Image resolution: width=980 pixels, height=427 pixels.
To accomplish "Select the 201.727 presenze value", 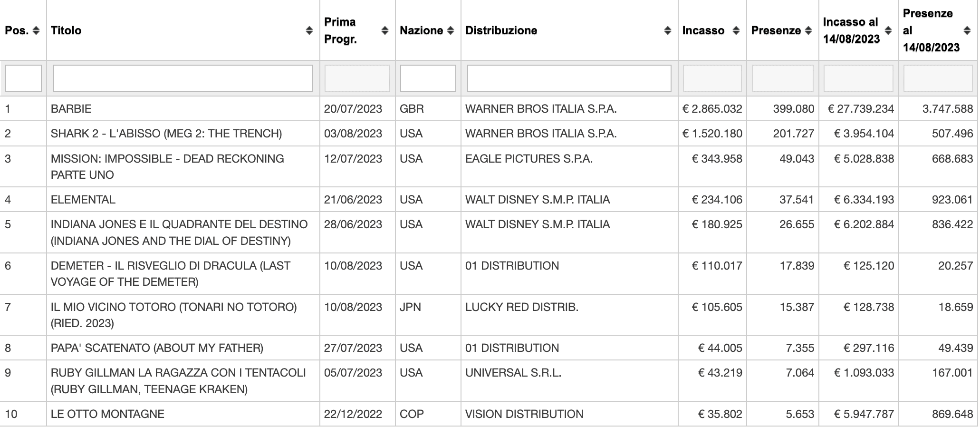I will click(794, 134).
